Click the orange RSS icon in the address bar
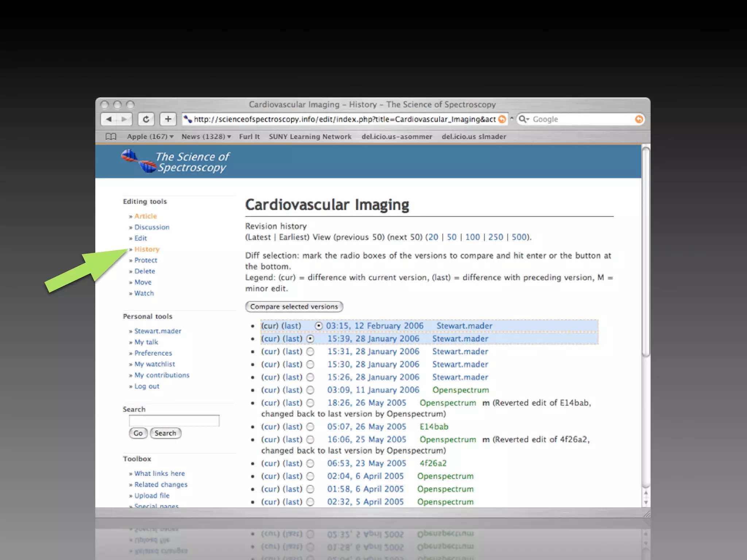This screenshot has height=560, width=747. 502,119
